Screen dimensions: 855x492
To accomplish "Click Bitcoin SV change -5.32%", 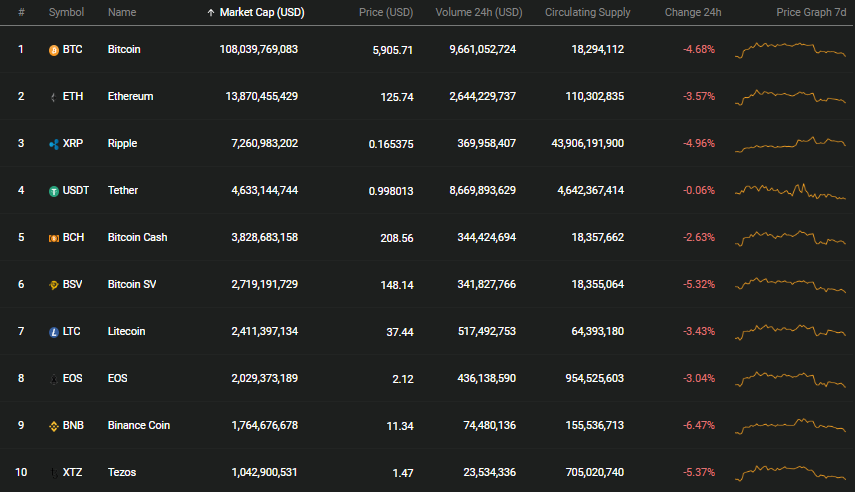I will click(x=699, y=284).
